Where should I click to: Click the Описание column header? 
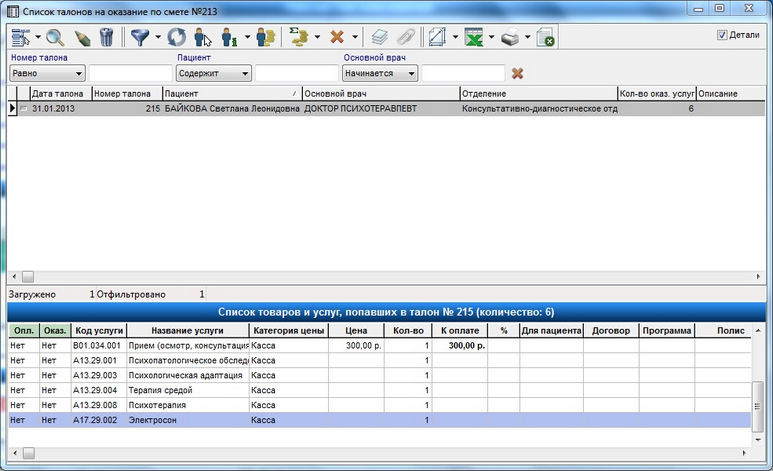point(731,94)
